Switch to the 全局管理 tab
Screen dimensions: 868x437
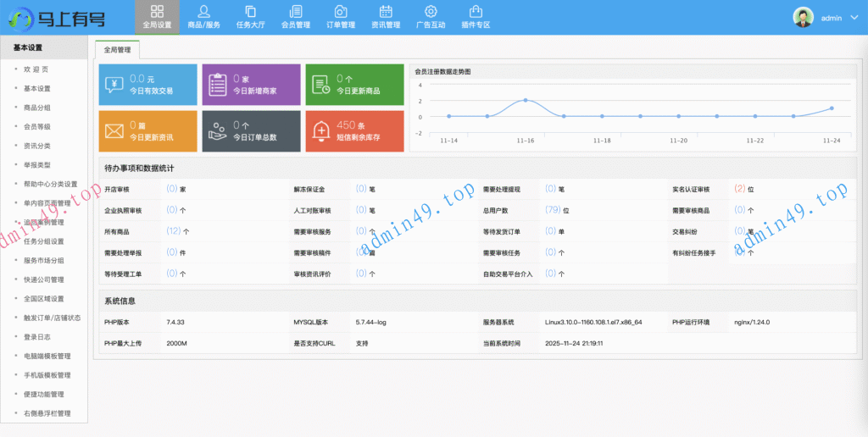117,50
